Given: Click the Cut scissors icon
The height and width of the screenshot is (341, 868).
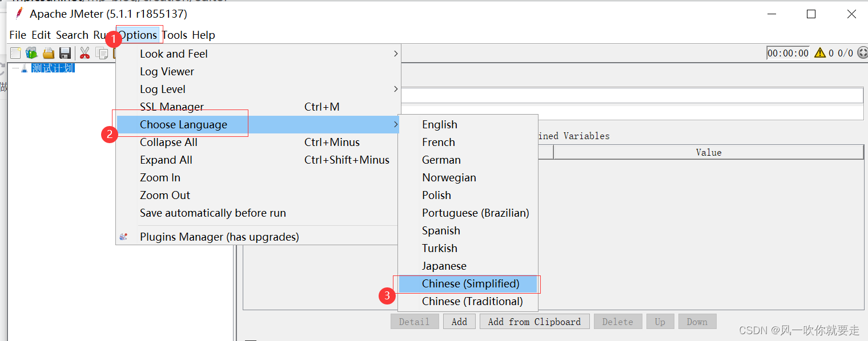Looking at the screenshot, I should pos(85,53).
